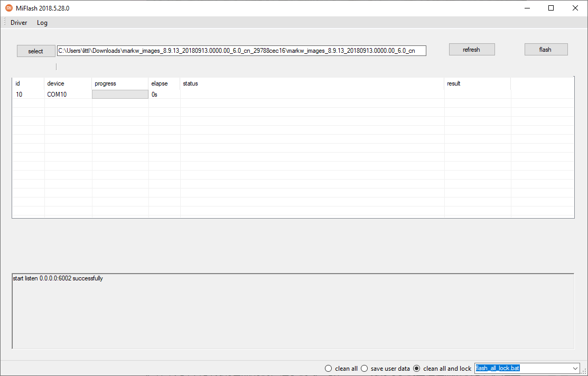
Task: Expand the flash script dropdown arrow
Action: coord(576,369)
